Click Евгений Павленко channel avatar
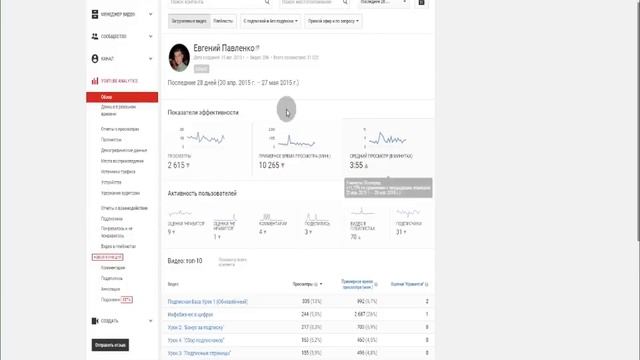Screen dimensions: 640x360 point(179,58)
